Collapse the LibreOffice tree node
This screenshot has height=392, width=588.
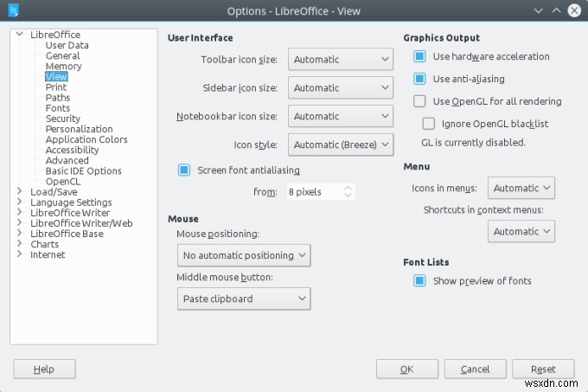(x=20, y=35)
